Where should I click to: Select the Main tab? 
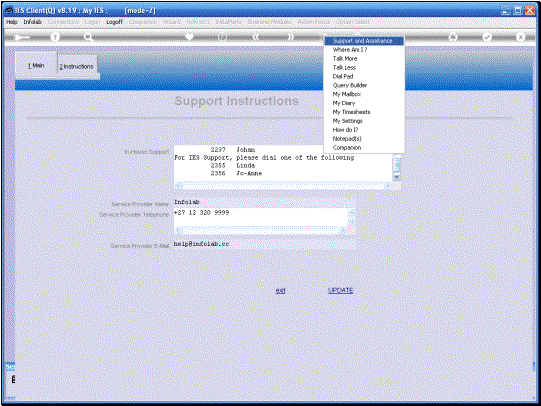pyautogui.click(x=36, y=65)
